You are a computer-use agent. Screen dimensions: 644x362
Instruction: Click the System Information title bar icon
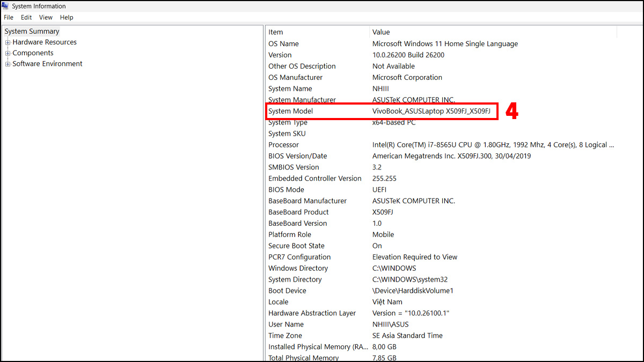[x=6, y=6]
